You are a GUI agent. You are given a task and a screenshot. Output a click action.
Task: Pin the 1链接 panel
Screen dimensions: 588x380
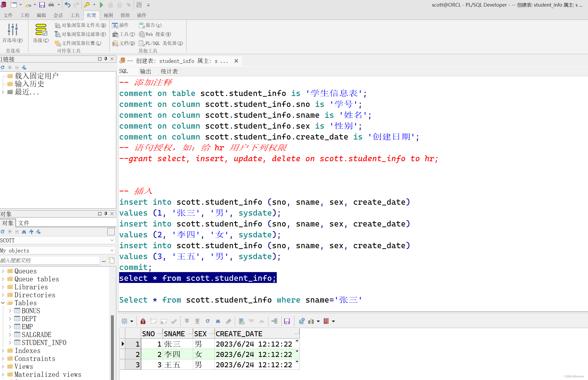pos(106,59)
